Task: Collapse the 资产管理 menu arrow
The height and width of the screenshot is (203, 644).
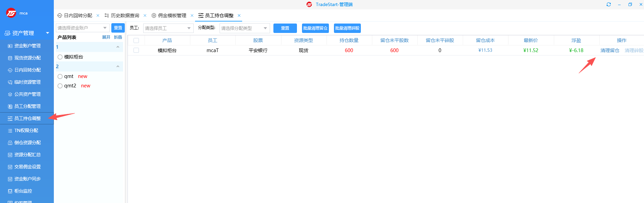Action: 47,33
